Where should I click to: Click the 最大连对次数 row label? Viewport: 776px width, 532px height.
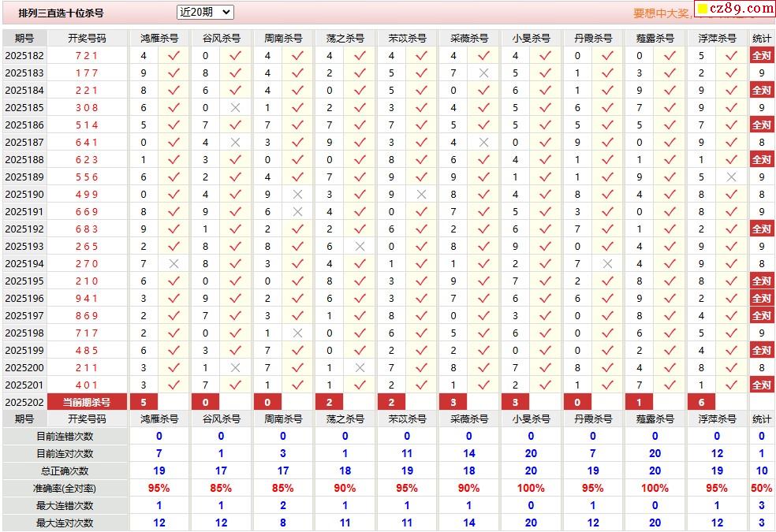pyautogui.click(x=65, y=523)
